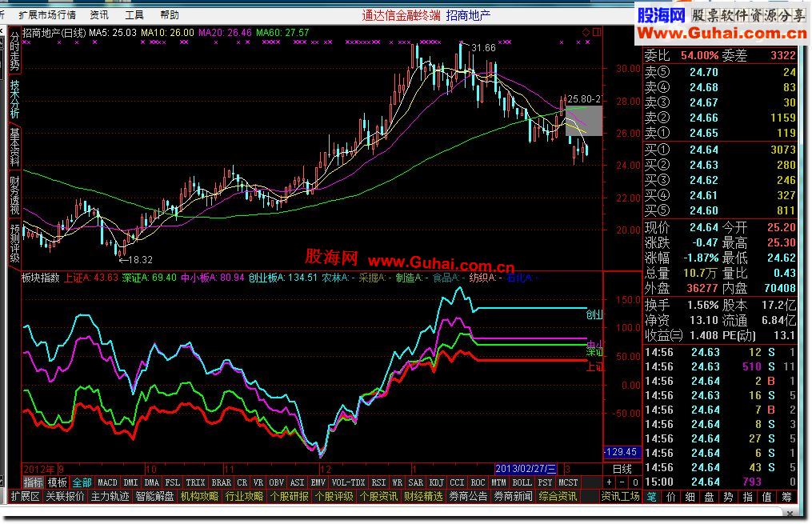
Task: Apply the DMA indicator
Action: click(x=152, y=482)
